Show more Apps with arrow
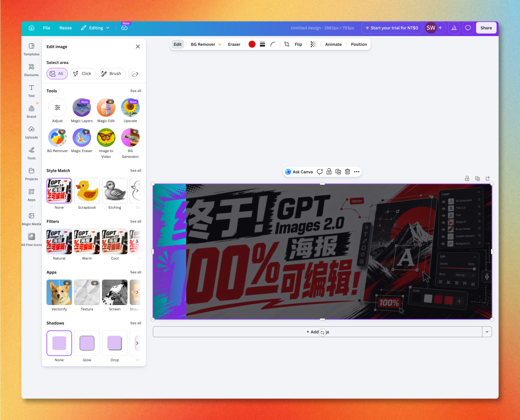Screen dimensions: 520x420 click(137, 293)
